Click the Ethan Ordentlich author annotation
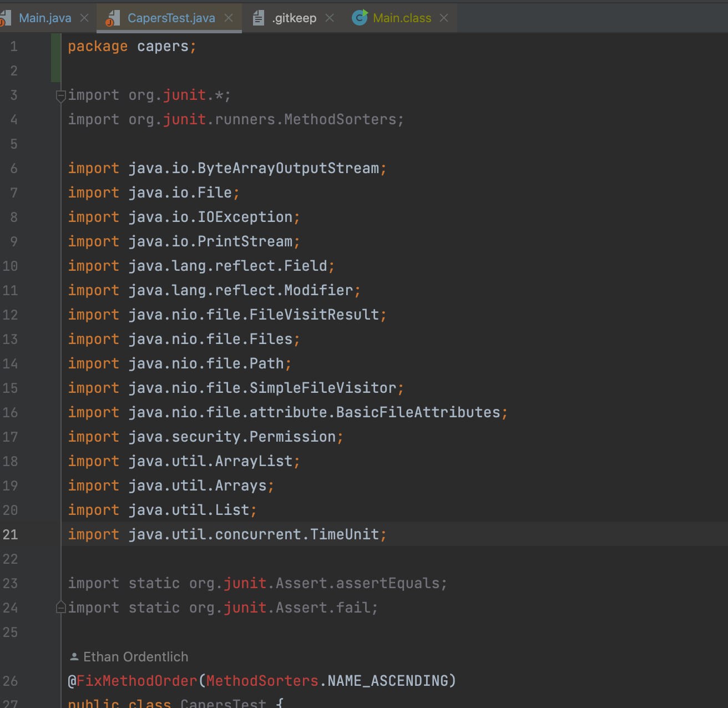728x708 pixels. 135,657
